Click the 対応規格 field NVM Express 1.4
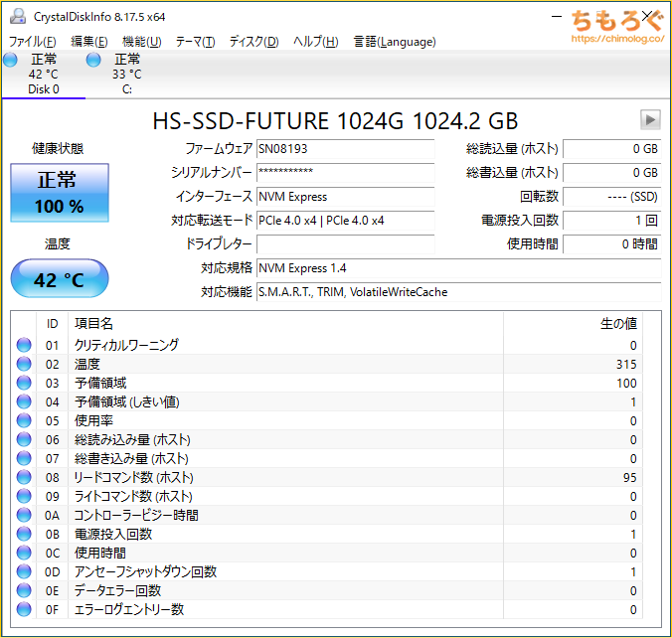This screenshot has width=672, height=638. pyautogui.click(x=459, y=268)
